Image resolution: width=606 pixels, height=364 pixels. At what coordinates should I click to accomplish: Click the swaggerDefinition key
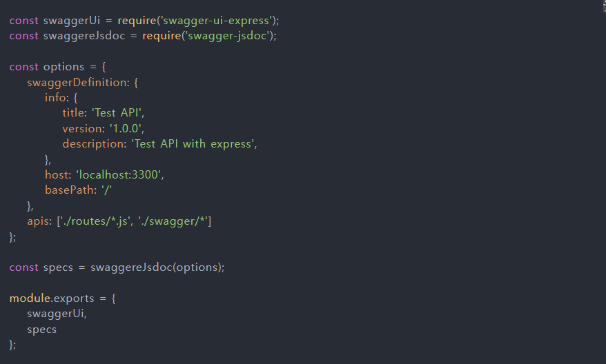pos(77,82)
